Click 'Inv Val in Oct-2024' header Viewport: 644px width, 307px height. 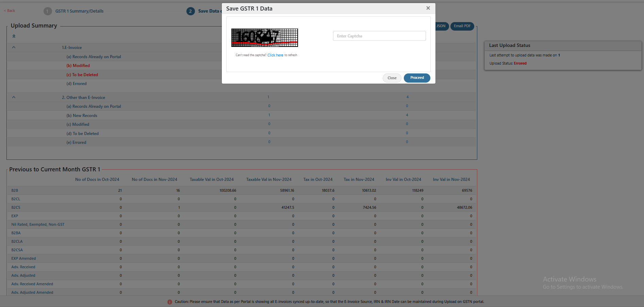coord(403,180)
